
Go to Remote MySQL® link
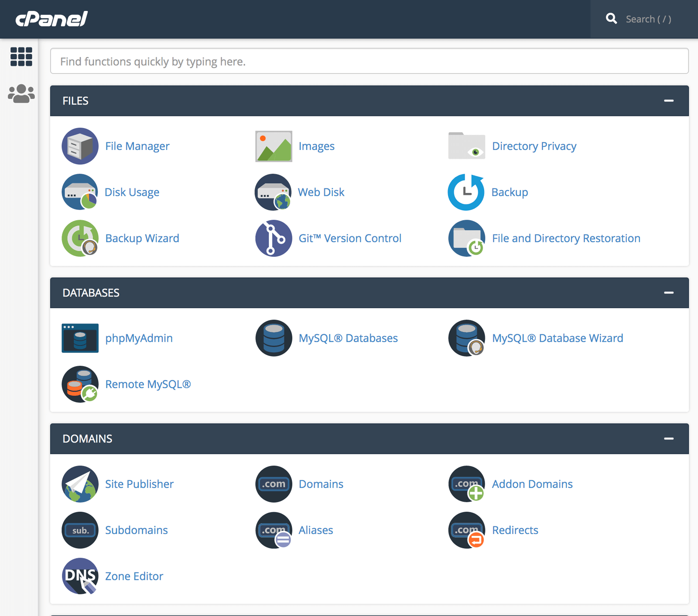click(x=148, y=384)
